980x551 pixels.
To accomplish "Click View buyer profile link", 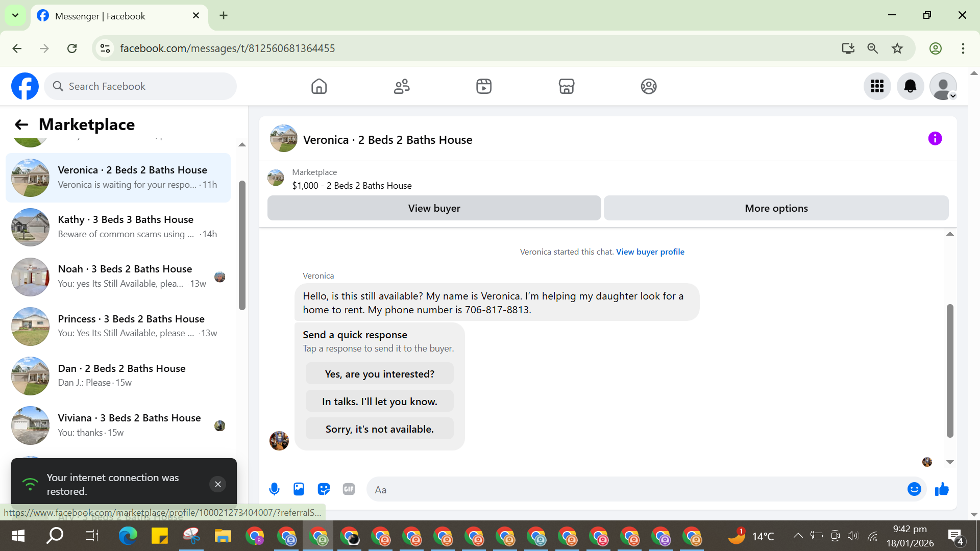I will tap(650, 252).
